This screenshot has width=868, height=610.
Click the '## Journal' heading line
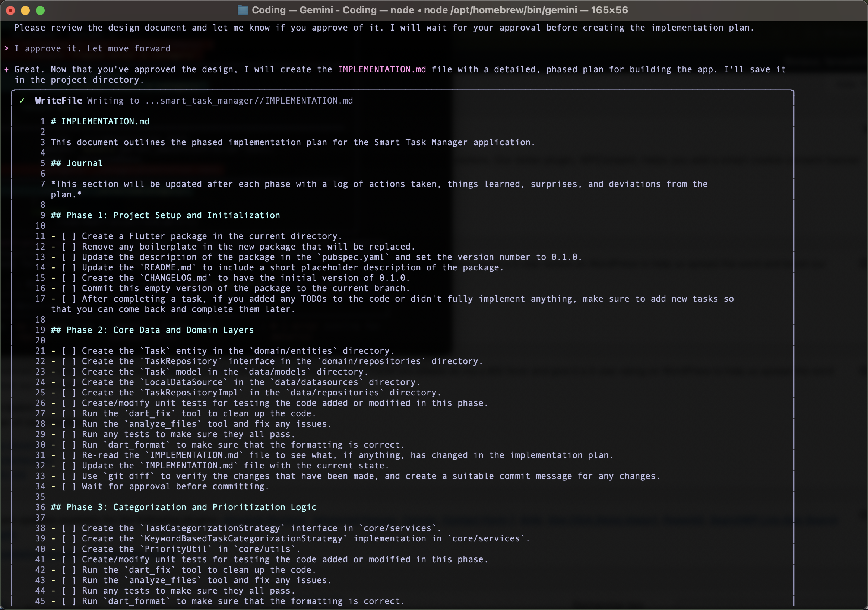[x=77, y=163]
